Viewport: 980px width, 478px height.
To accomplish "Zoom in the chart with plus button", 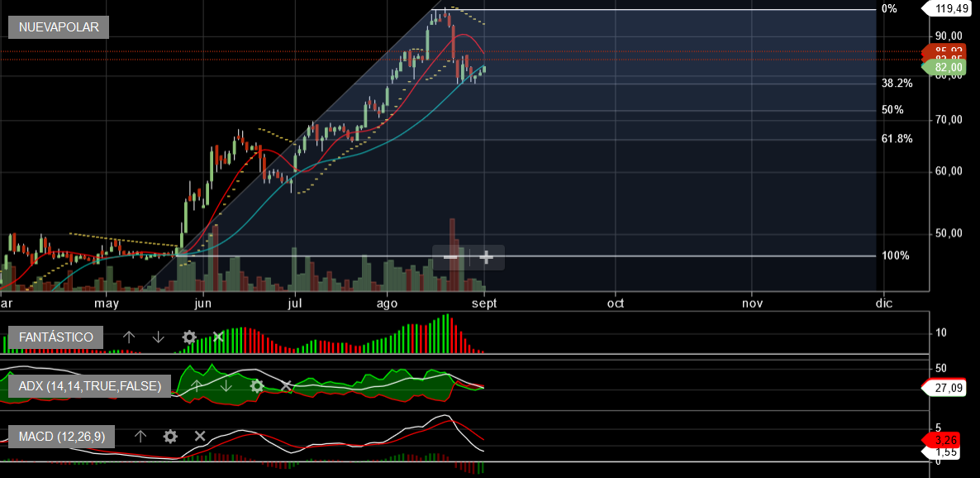I will click(487, 257).
